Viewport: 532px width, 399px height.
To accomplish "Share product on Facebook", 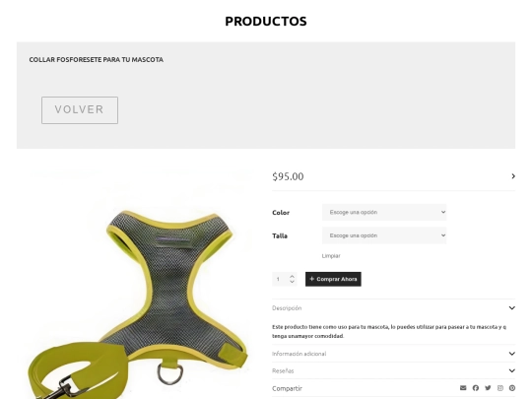I will tap(476, 388).
